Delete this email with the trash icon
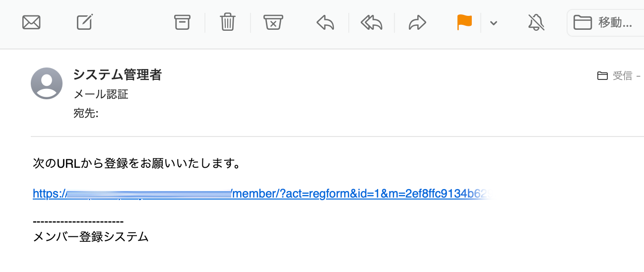644x272 pixels. coord(228,22)
